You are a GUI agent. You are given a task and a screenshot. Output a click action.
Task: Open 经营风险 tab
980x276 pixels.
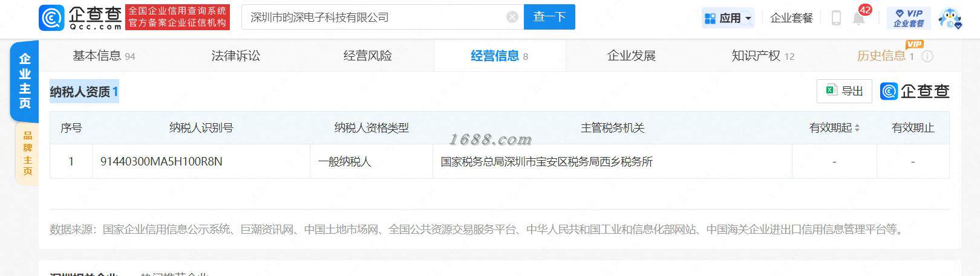367,56
